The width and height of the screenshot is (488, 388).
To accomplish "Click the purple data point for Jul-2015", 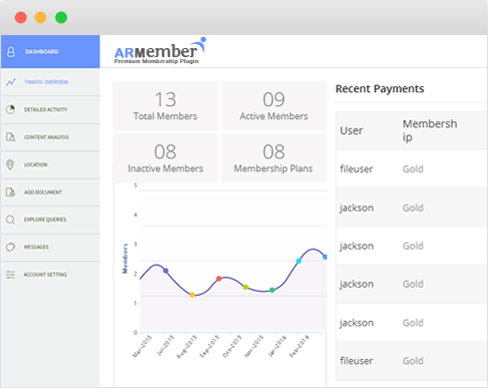I will [x=166, y=271].
